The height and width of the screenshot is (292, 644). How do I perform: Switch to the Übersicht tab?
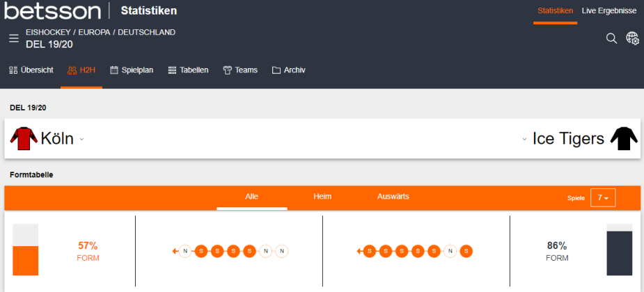click(x=31, y=70)
